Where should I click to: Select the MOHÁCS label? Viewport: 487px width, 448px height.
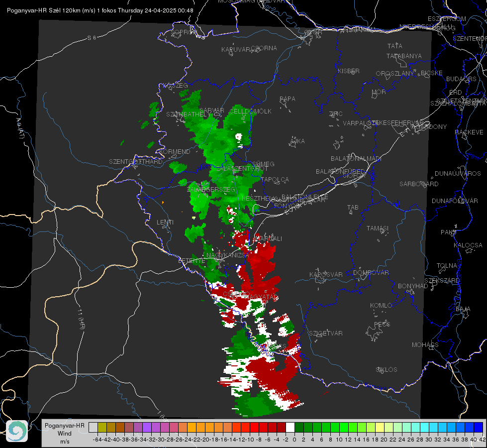click(425, 345)
